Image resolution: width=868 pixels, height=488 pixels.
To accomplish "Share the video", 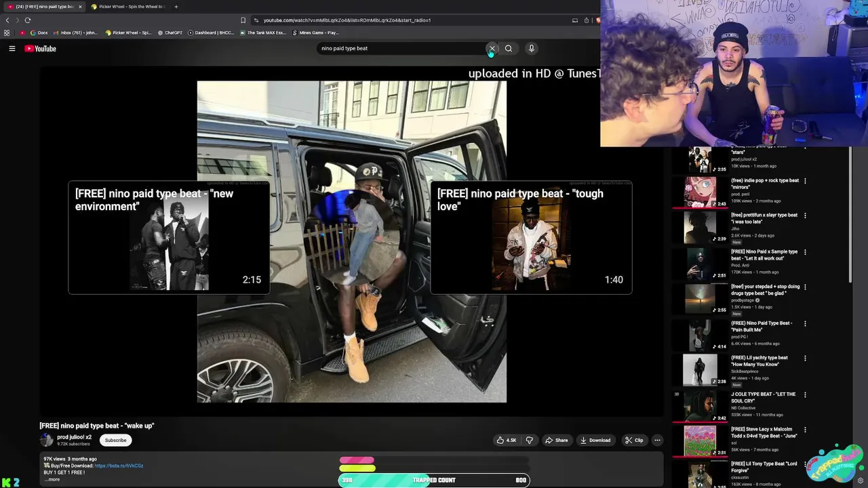I will [x=557, y=440].
